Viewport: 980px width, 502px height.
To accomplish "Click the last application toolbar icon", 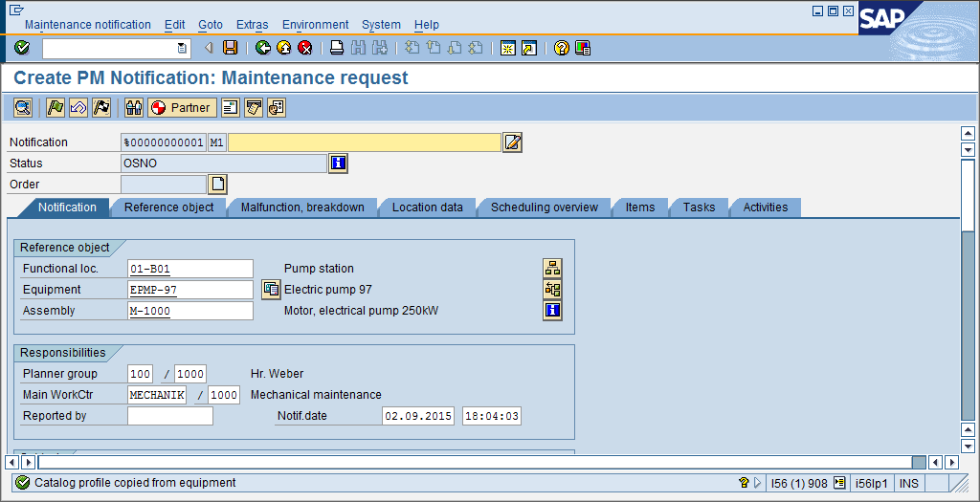I will click(277, 107).
